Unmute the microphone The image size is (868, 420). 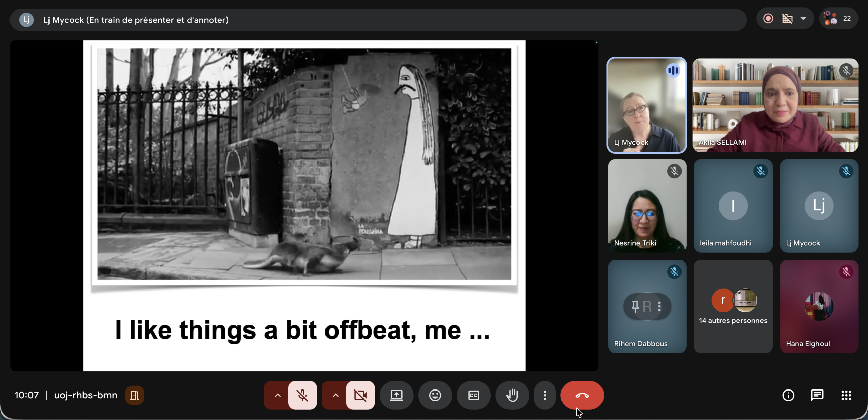tap(302, 395)
